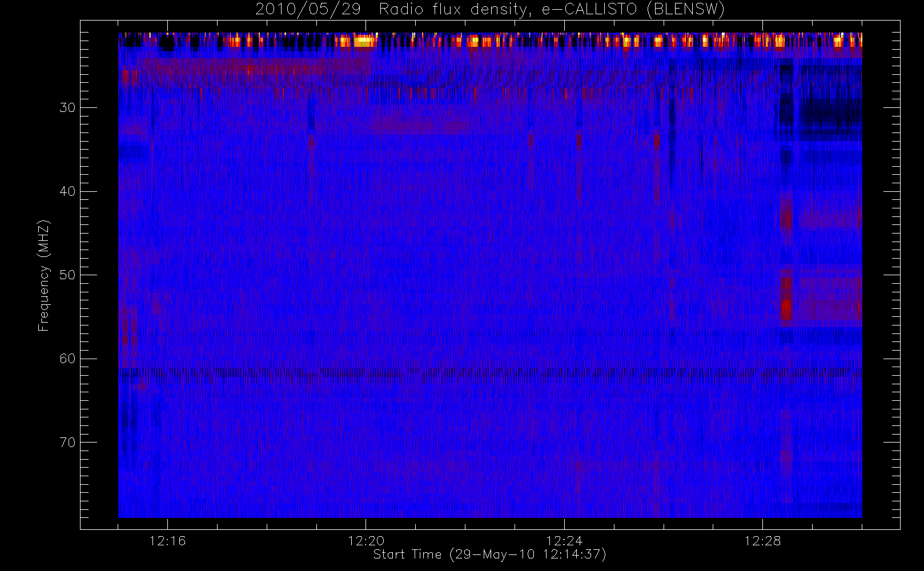Viewport: 924px width, 571px height.
Task: Click the 30 MHz frequency tick label
Action: 67,108
